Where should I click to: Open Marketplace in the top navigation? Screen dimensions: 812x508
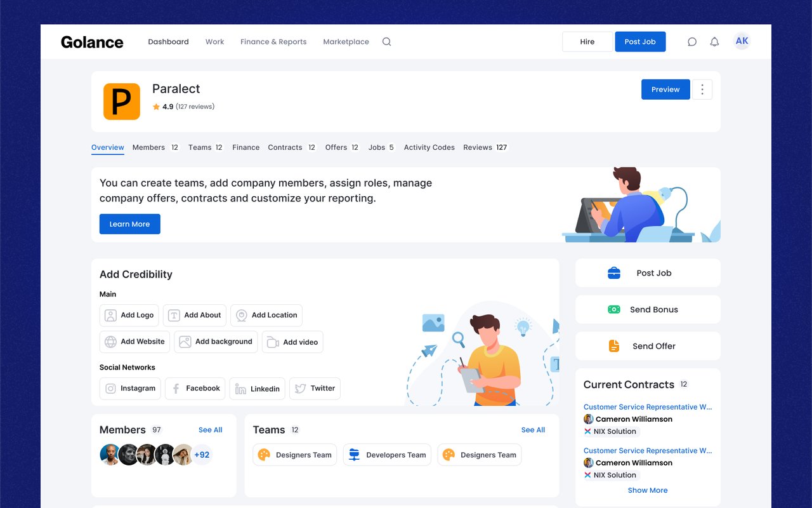click(346, 42)
